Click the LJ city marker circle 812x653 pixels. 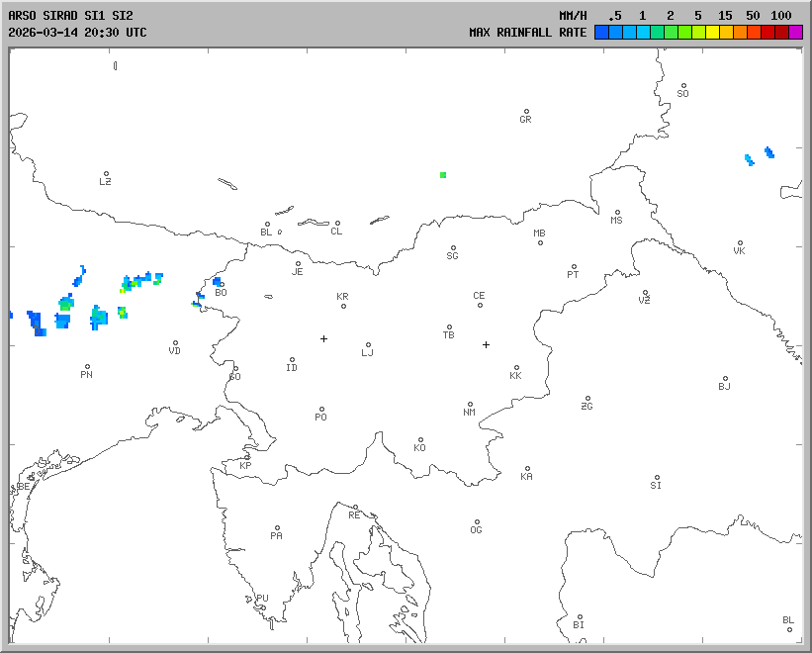368,345
